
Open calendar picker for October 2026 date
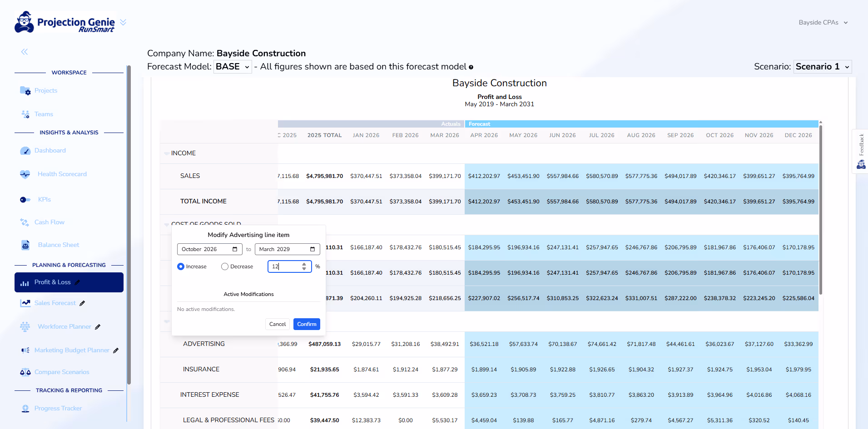pos(235,249)
